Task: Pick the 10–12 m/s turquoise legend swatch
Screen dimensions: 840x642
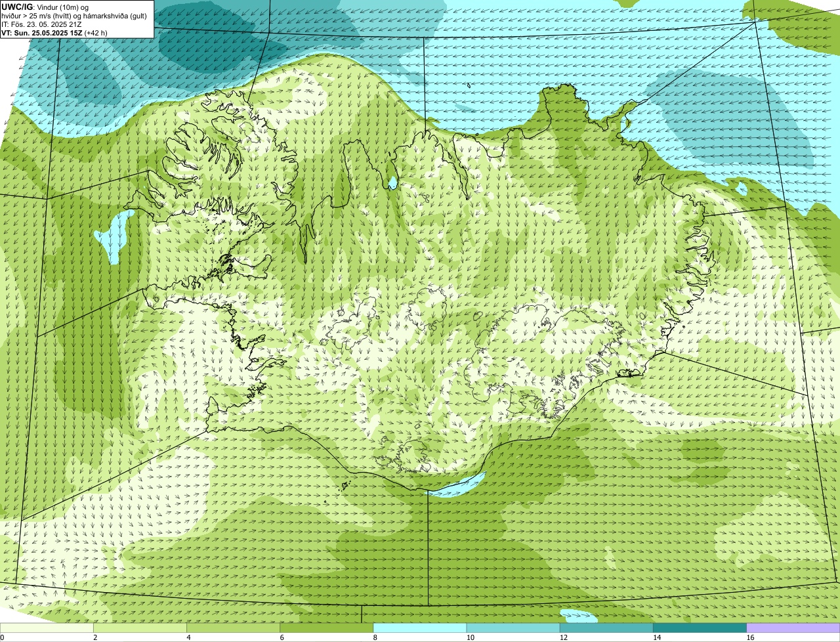Action: [x=513, y=628]
